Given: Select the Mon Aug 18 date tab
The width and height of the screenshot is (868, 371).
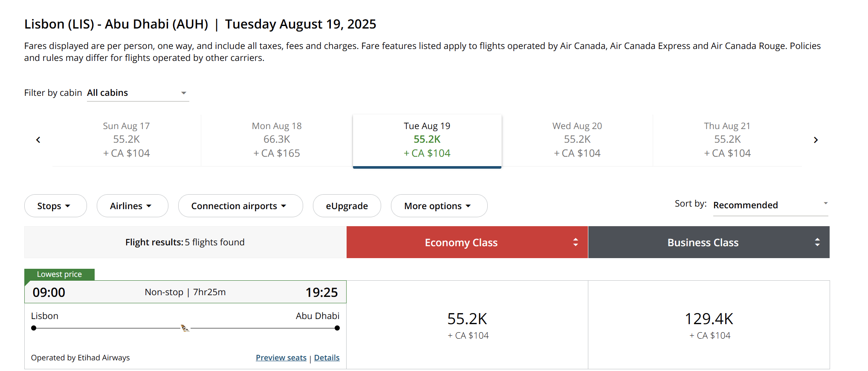Looking at the screenshot, I should (277, 140).
